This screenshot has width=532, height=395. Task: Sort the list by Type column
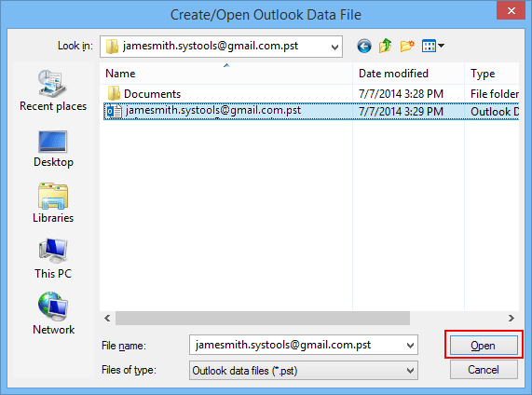coord(492,74)
